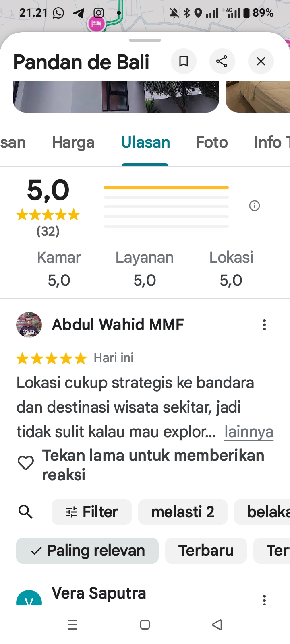Open the hotel pin on the map
This screenshot has width=290, height=644.
(x=96, y=23)
